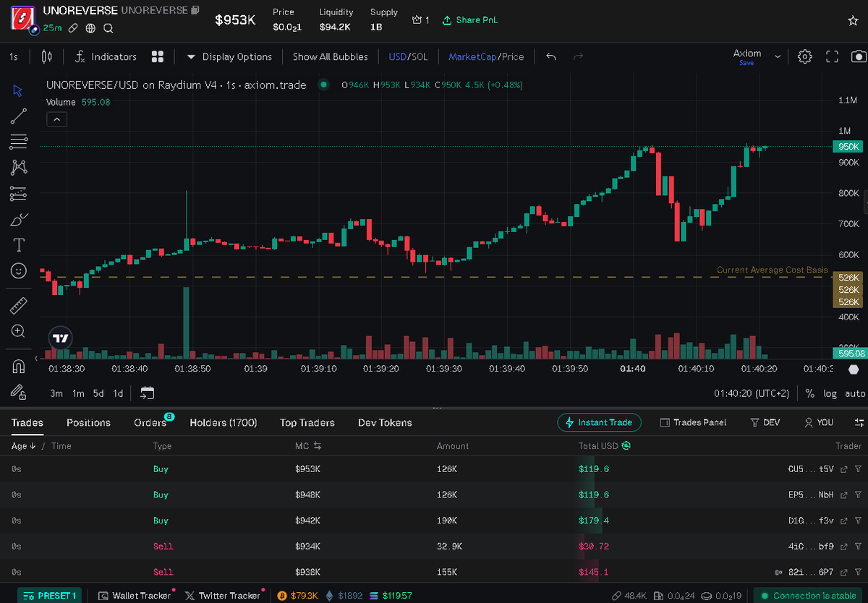The height and width of the screenshot is (603, 868).
Task: Toggle auto scale mode
Action: point(855,393)
